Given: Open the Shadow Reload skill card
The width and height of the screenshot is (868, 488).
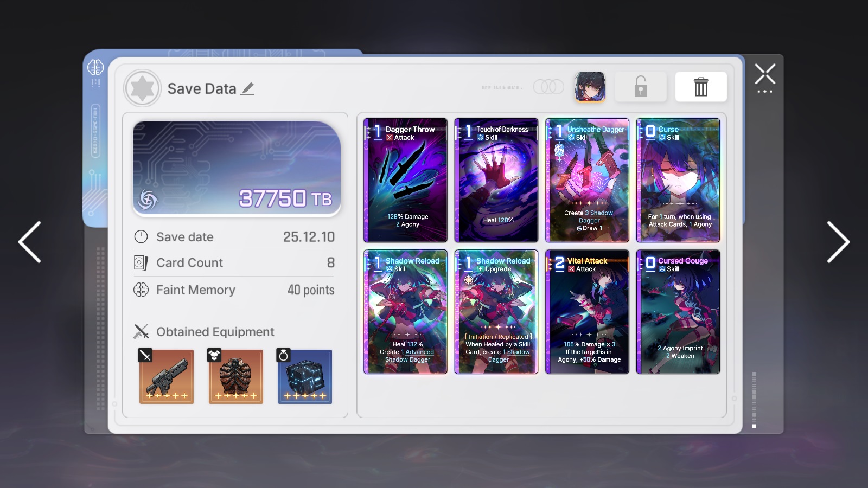Looking at the screenshot, I should [x=405, y=312].
